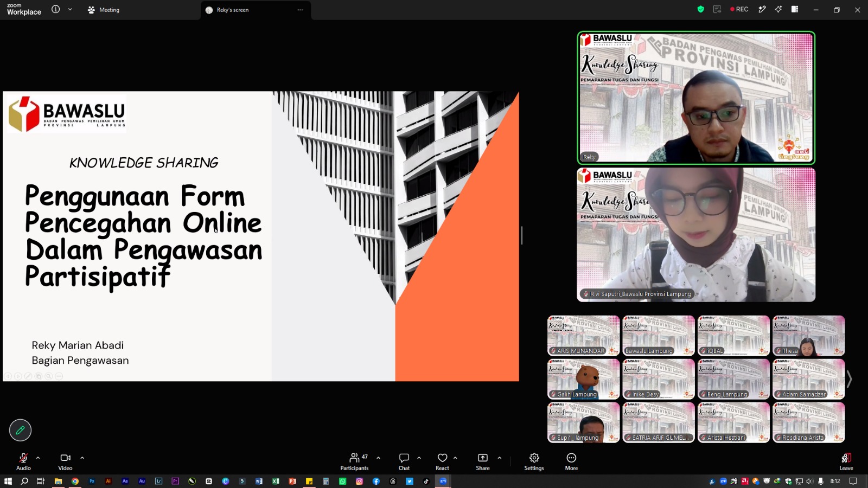Image resolution: width=868 pixels, height=488 pixels.
Task: Toggle the Video camera button
Action: coord(65,458)
